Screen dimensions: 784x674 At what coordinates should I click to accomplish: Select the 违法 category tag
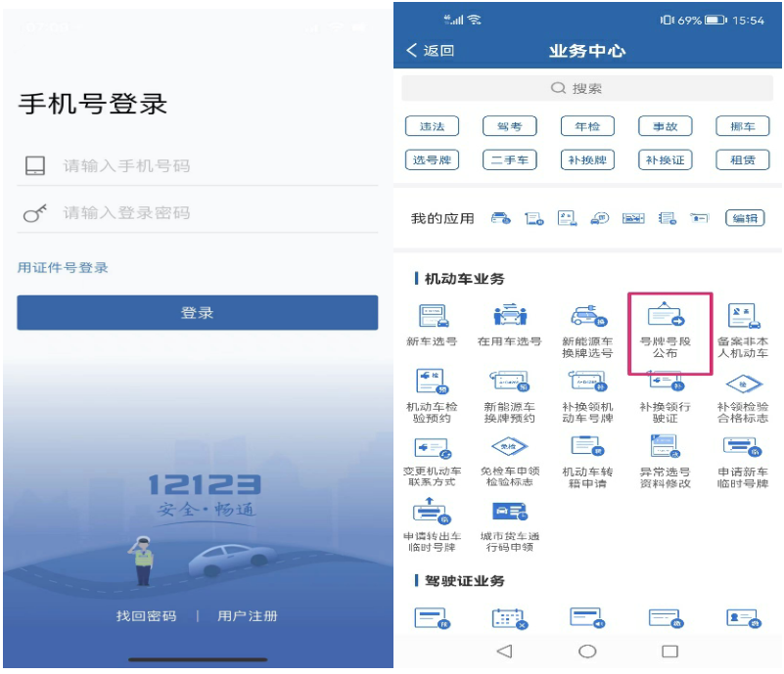(x=432, y=126)
